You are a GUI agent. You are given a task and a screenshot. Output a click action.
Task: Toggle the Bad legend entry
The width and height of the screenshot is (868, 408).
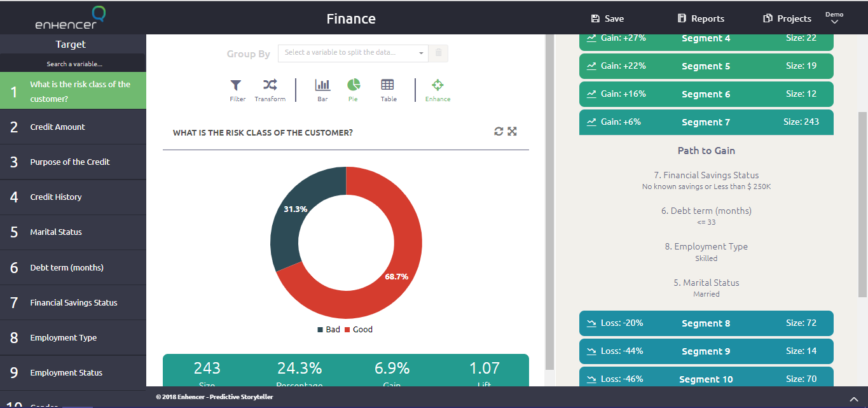(x=329, y=330)
